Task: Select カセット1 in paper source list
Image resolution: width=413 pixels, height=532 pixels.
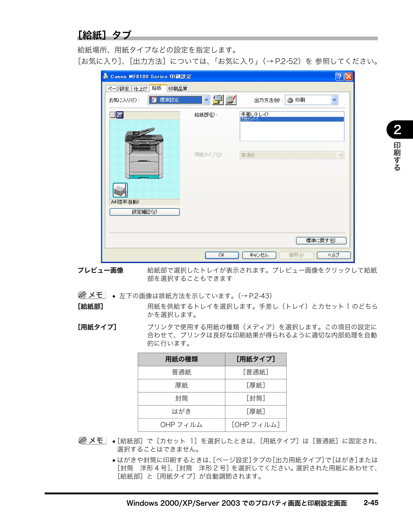Action: tap(292, 119)
